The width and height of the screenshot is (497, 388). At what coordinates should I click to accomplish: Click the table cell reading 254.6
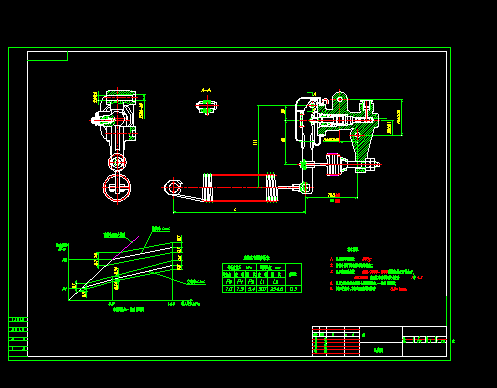click(x=277, y=289)
